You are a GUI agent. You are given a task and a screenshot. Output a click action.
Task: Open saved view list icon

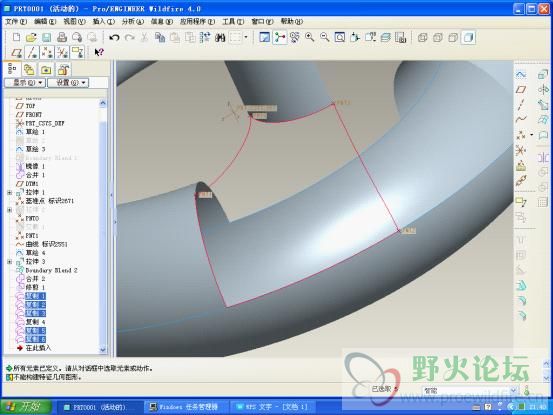pyautogui.click(x=370, y=37)
